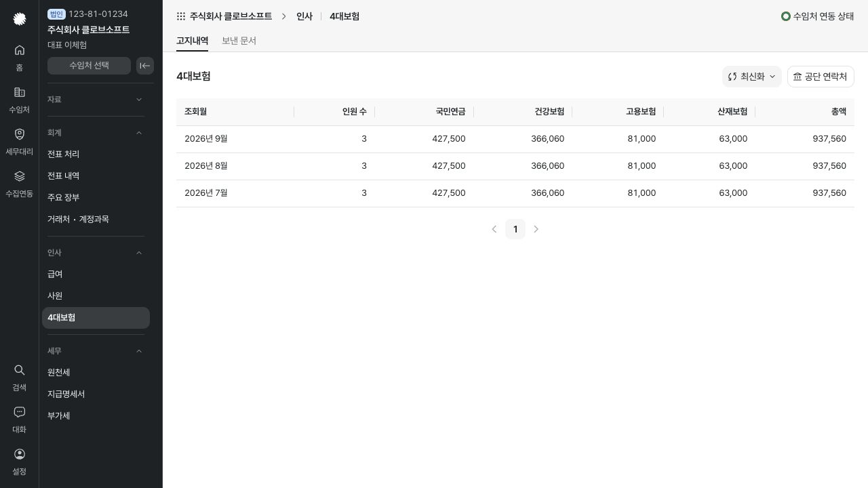Viewport: 868px width, 488px height.
Task: Click the 인사 breadcrumb link
Action: [304, 16]
